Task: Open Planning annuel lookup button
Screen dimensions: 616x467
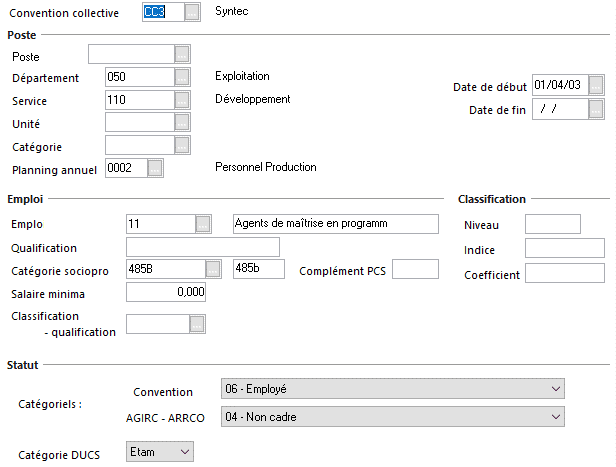Action: click(x=155, y=168)
